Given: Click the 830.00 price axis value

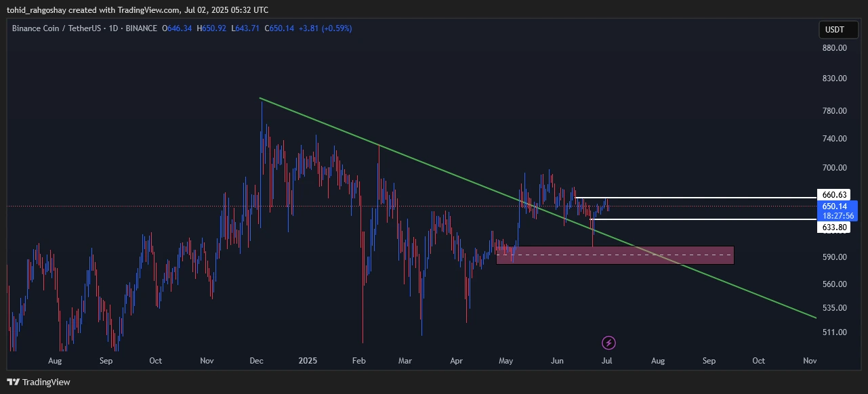Looking at the screenshot, I should point(834,79).
